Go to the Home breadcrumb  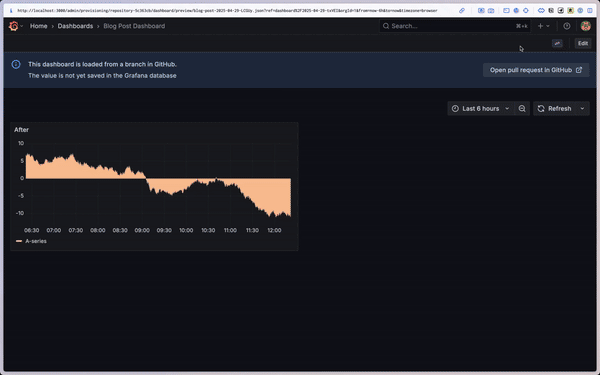[x=39, y=26]
